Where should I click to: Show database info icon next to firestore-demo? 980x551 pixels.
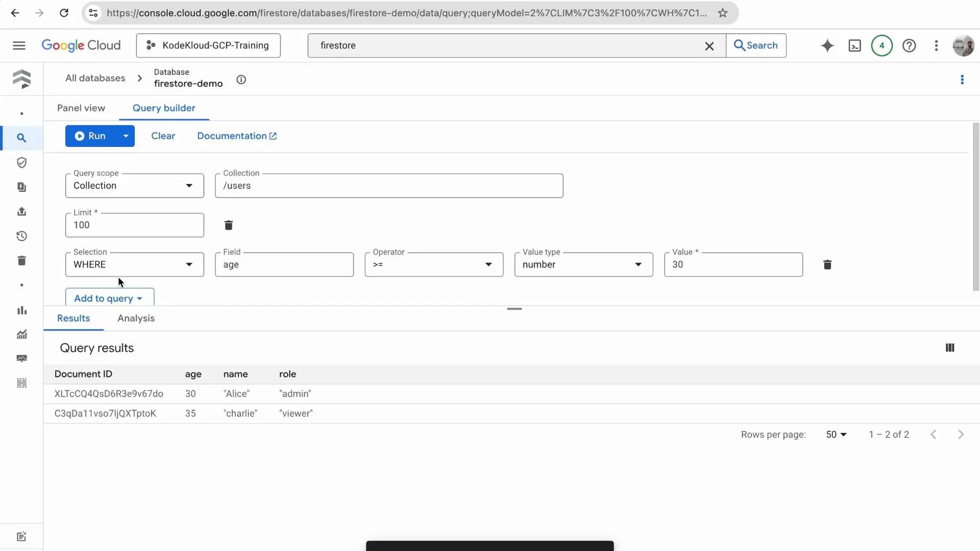(x=241, y=80)
